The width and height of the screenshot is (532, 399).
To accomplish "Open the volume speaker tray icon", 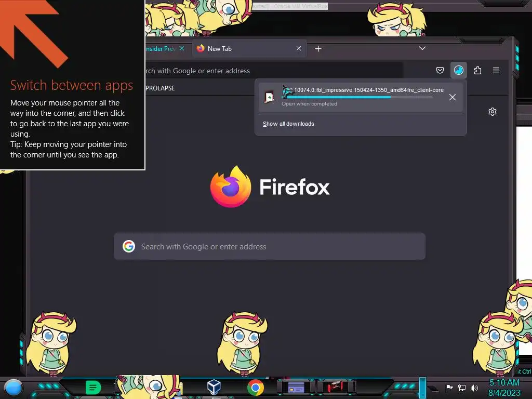I will tap(474, 388).
